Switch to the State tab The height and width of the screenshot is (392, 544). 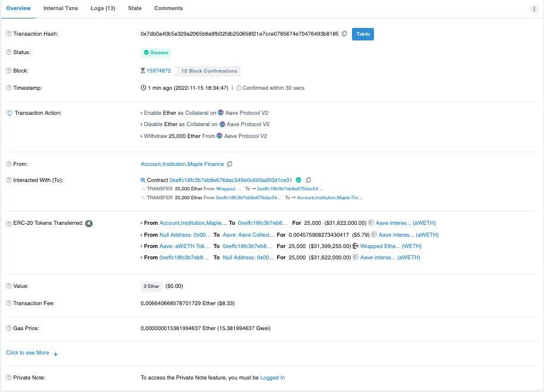(134, 8)
